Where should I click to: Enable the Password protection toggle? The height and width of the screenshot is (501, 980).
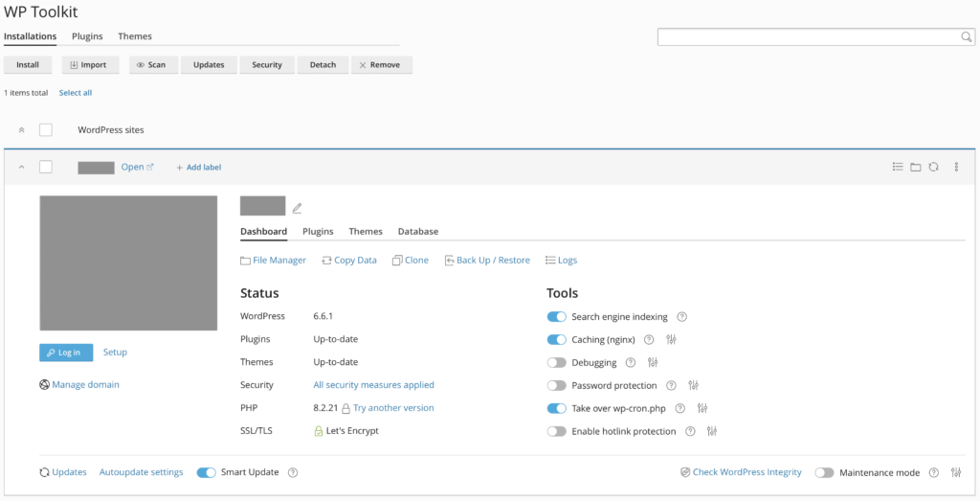click(x=557, y=385)
